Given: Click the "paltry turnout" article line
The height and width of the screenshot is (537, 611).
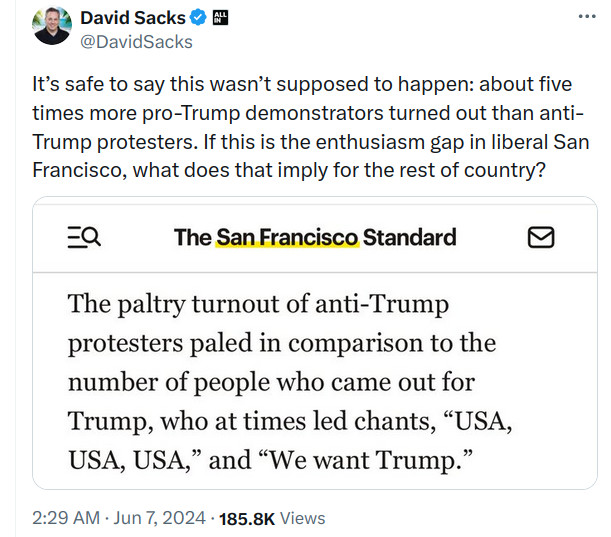Looking at the screenshot, I should pyautogui.click(x=258, y=303).
